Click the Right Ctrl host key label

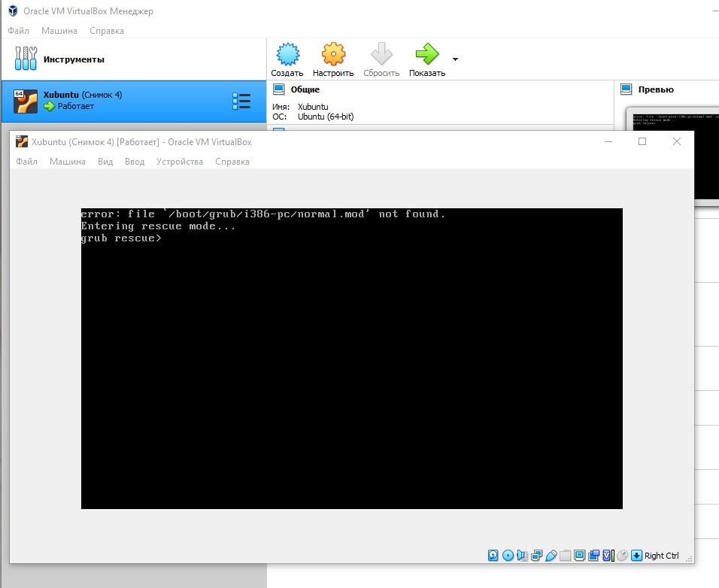coord(661,556)
